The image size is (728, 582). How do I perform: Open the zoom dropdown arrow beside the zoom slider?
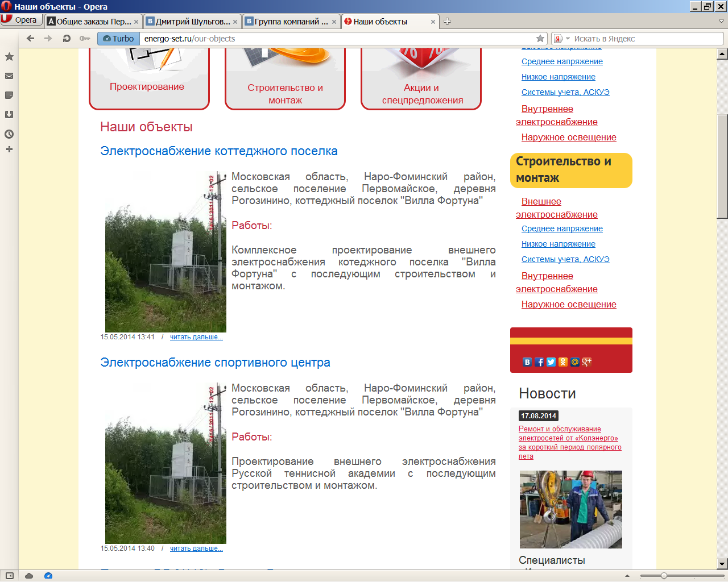tap(627, 576)
